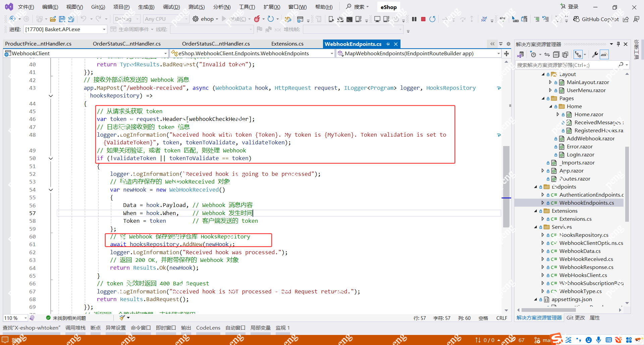The width and height of the screenshot is (644, 345).
Task: Open the 110 % zoom level dropdown
Action: [15, 318]
